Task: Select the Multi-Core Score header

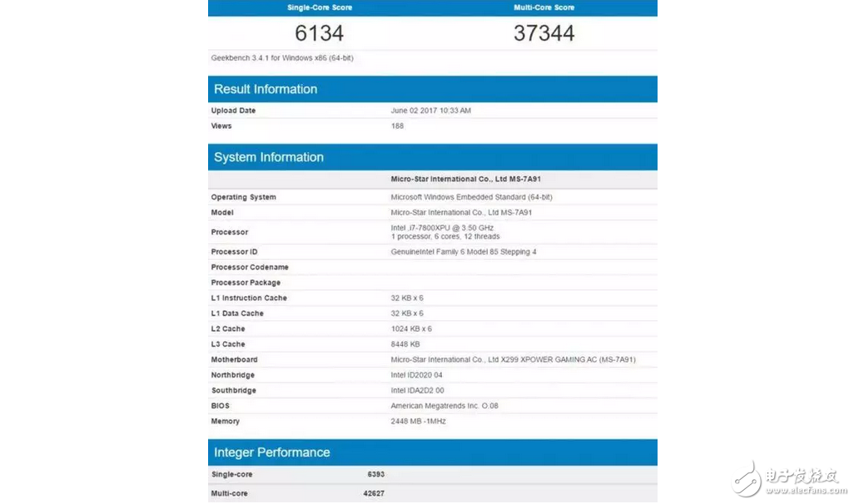Action: (x=544, y=7)
